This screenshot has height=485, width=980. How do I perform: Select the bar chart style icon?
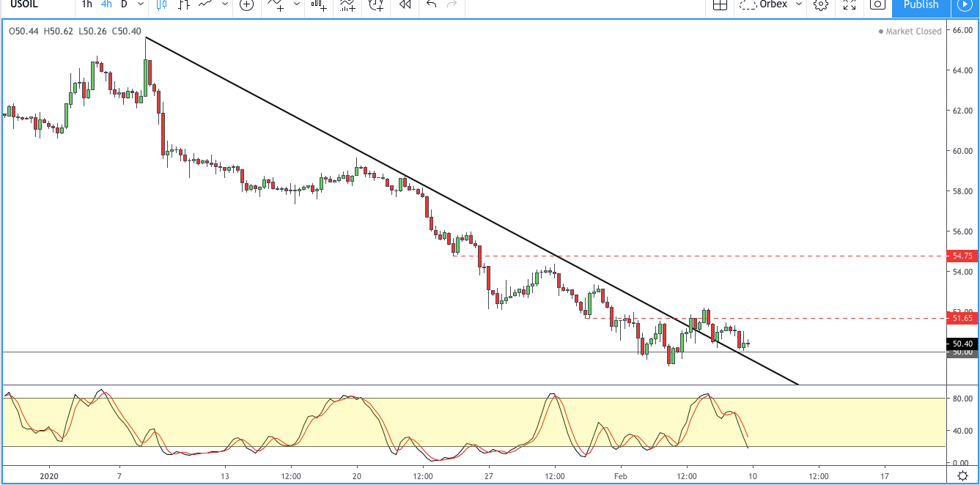(185, 4)
